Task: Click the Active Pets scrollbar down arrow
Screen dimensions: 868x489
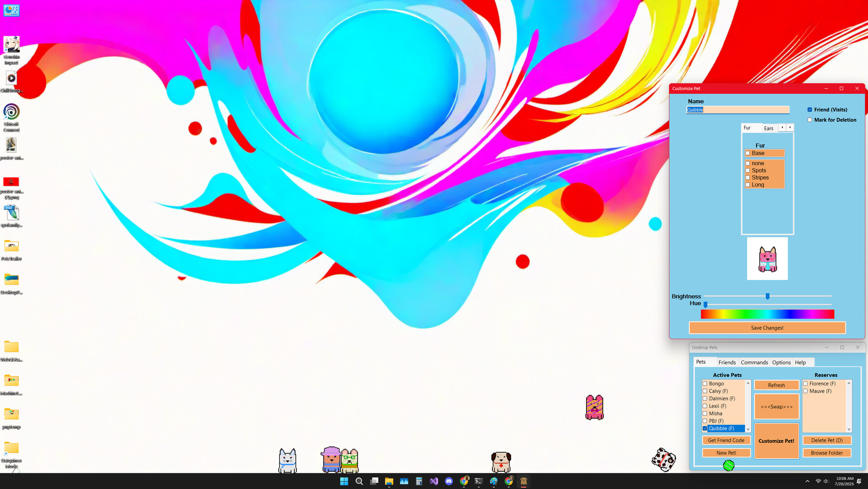Action: tap(748, 429)
